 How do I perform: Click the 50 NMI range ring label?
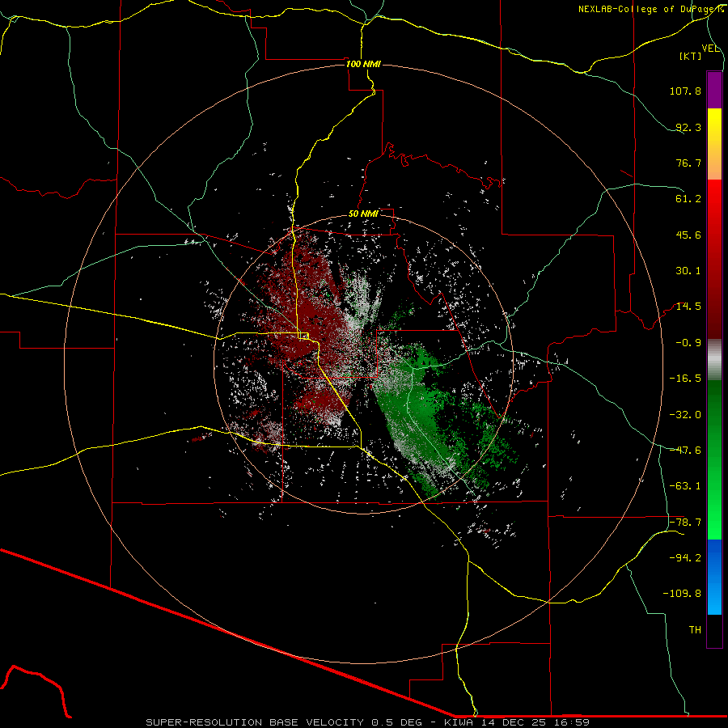coord(363,214)
